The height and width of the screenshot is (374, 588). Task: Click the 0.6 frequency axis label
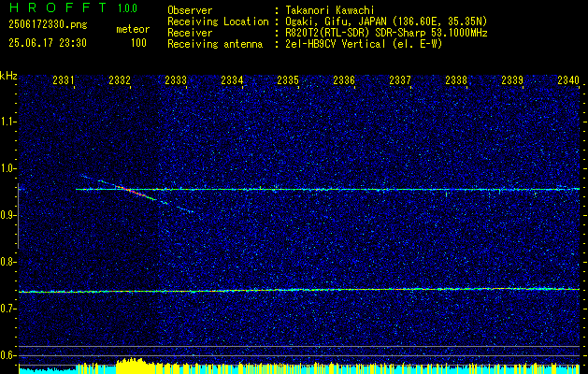pos(8,355)
